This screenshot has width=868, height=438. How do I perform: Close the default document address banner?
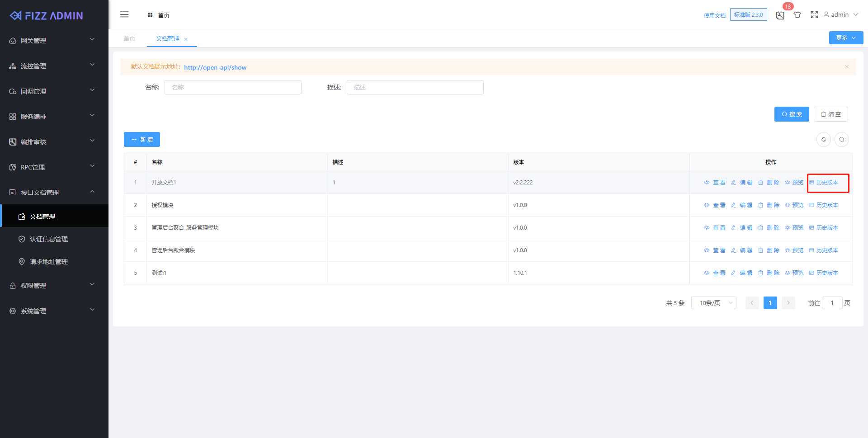click(x=846, y=67)
